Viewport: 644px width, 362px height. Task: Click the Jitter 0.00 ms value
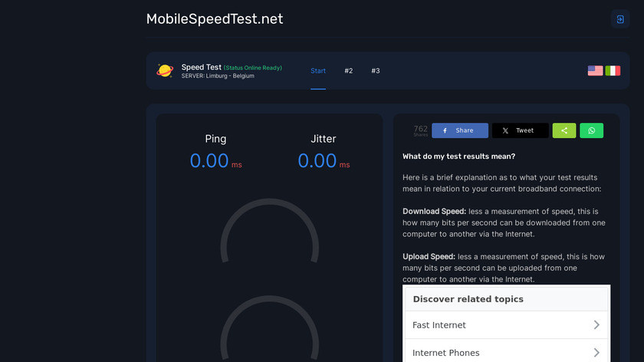pyautogui.click(x=317, y=161)
